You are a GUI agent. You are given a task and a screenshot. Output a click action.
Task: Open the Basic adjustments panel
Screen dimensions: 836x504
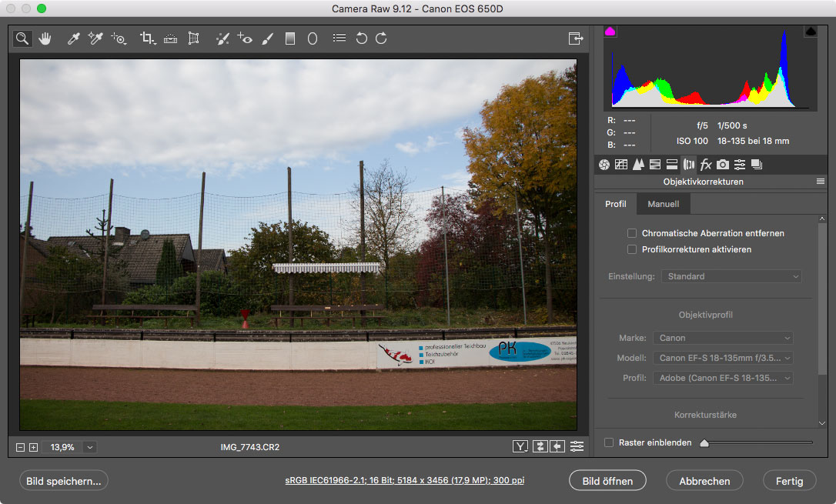click(x=604, y=165)
